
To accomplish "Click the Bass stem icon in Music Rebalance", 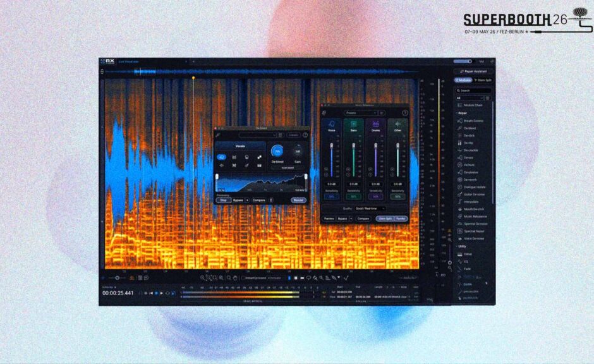I will [353, 124].
